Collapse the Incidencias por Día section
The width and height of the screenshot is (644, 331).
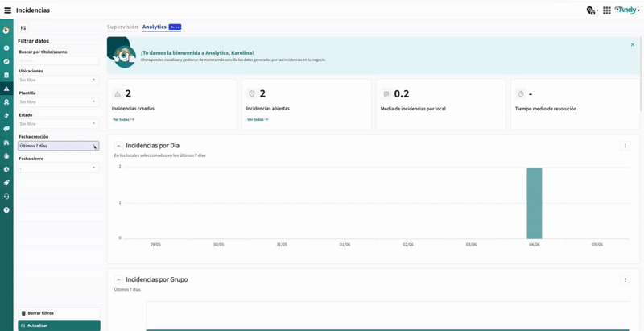pos(118,146)
